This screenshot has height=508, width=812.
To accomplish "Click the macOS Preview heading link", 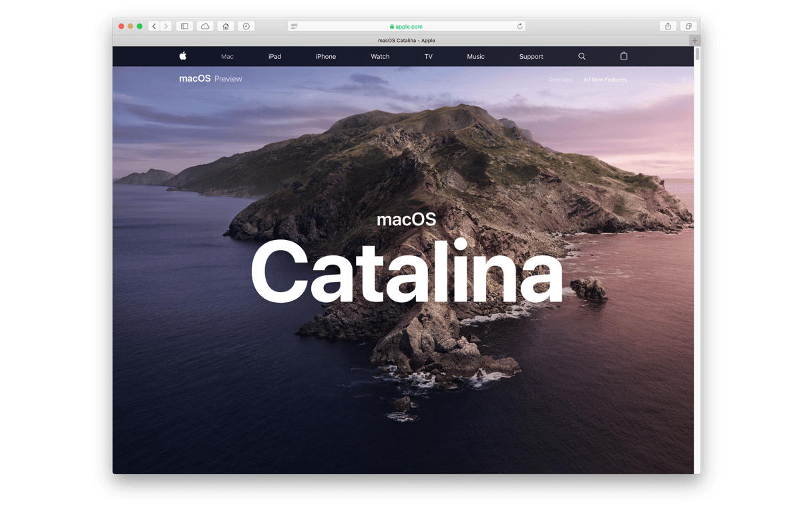I will (x=210, y=79).
